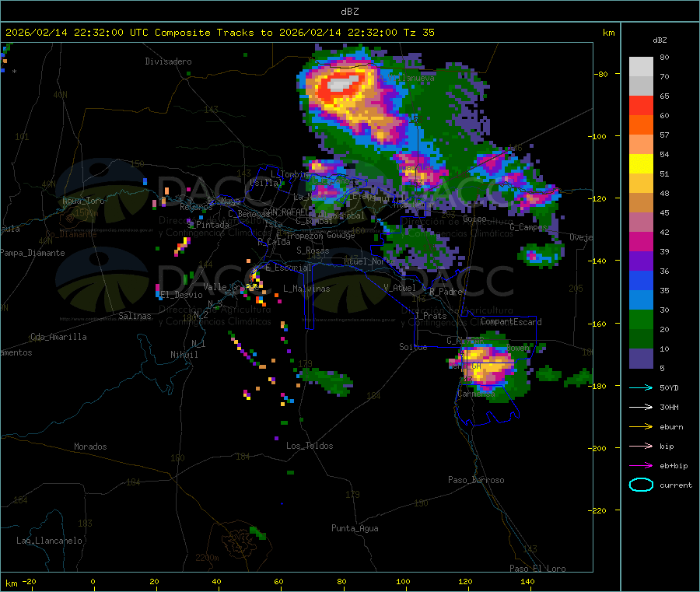Select the yellow eburn arrow symbol
Image resolution: width=700 pixels, height=592 pixels.
pos(641,427)
